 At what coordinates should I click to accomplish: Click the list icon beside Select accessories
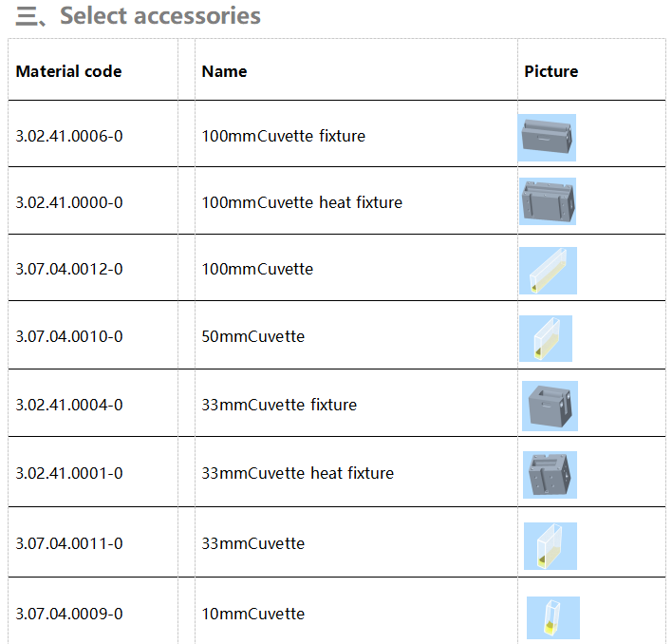coord(30,18)
